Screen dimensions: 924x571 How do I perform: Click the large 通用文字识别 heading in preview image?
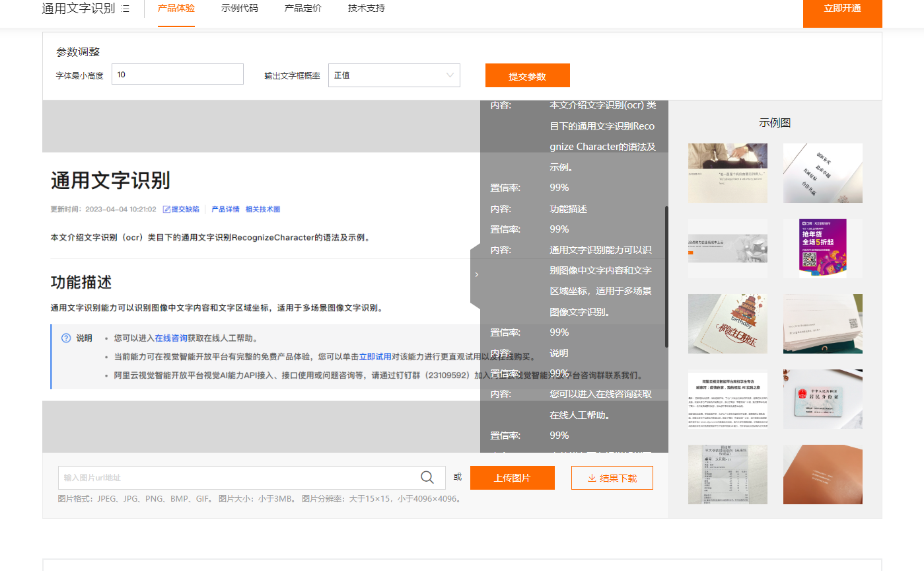click(x=111, y=180)
